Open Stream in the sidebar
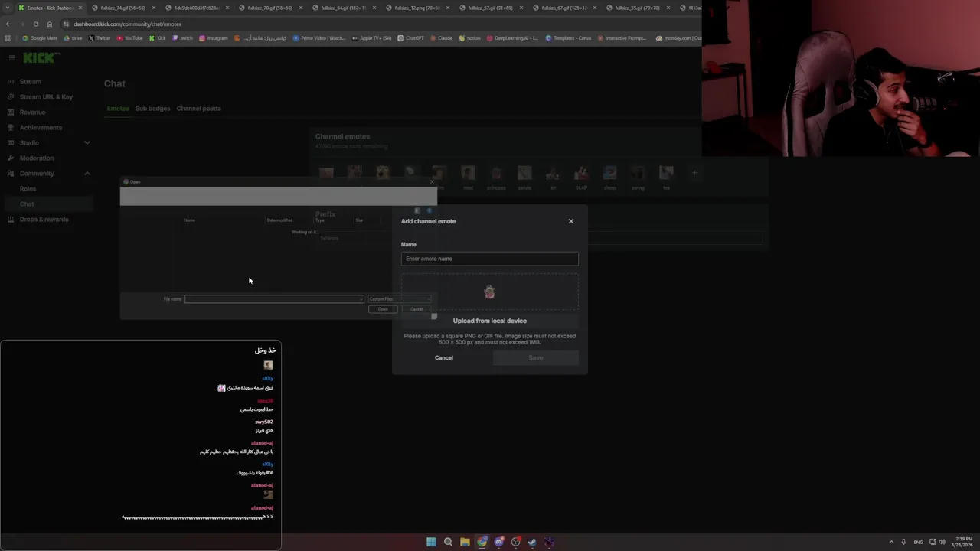The image size is (980, 551). 31,81
